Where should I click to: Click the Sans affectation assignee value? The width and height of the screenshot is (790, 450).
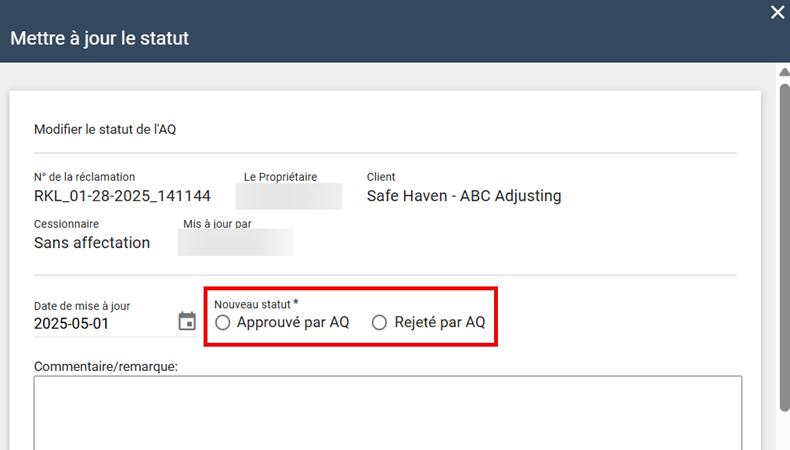click(x=92, y=242)
